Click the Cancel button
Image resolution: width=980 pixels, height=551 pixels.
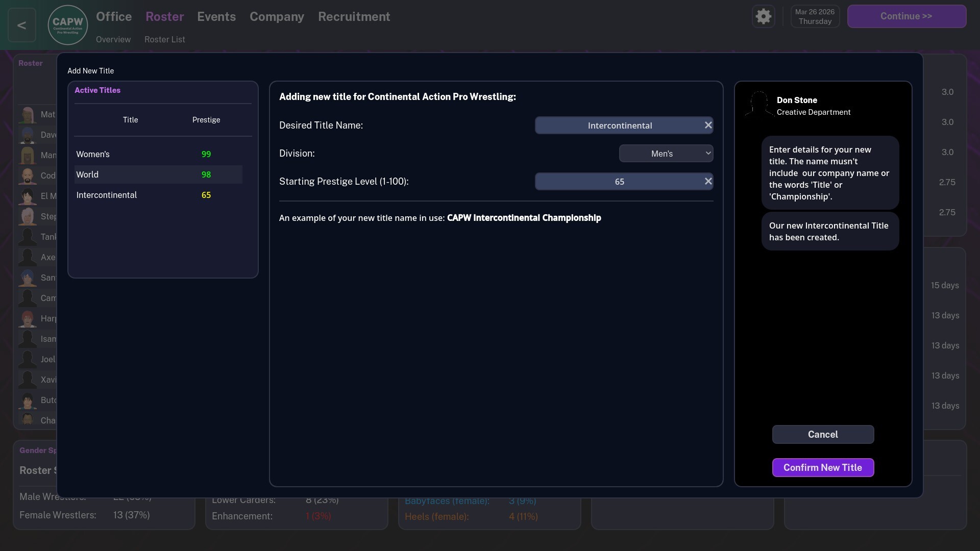[823, 434]
